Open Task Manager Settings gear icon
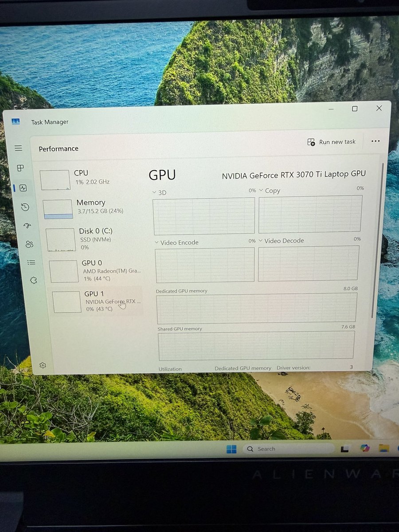Screen dimensions: 399x532 coord(43,365)
